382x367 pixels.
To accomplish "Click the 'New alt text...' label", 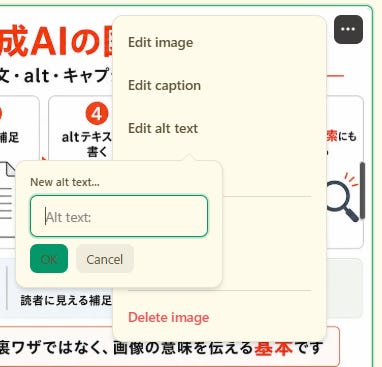I will 65,182.
